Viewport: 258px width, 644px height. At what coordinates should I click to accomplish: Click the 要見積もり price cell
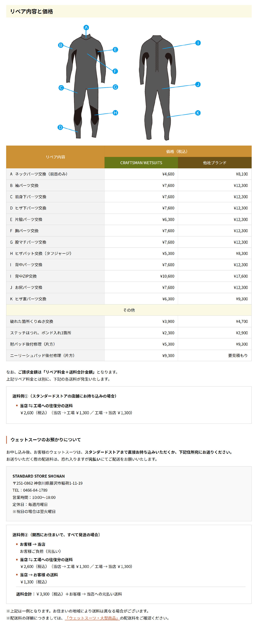[x=237, y=355]
